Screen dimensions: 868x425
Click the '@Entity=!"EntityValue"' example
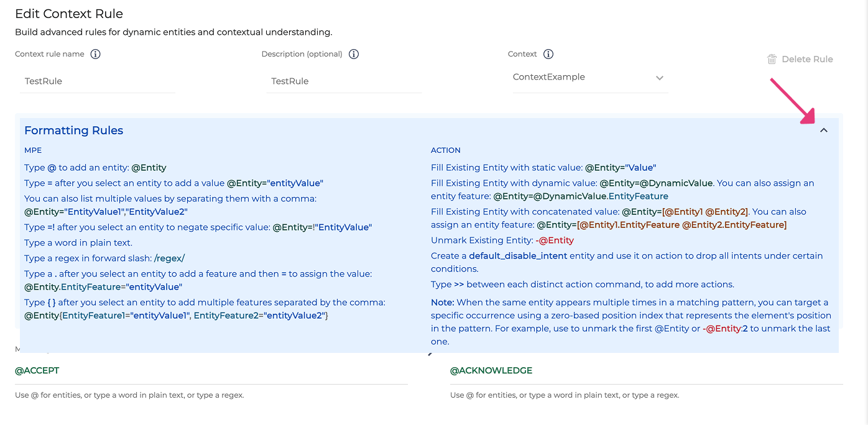click(322, 227)
